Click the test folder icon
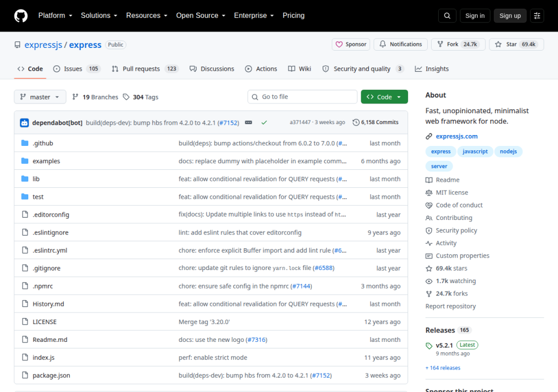Screen dimensions: 558x392 [x=25, y=197]
